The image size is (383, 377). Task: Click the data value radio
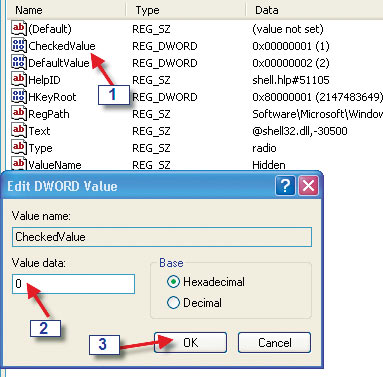point(264,148)
